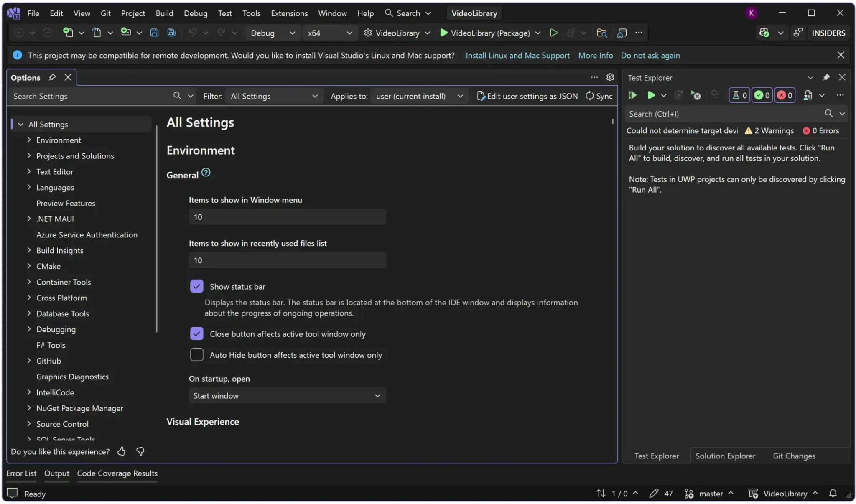Open the On startup Start window dropdown

pos(287,395)
